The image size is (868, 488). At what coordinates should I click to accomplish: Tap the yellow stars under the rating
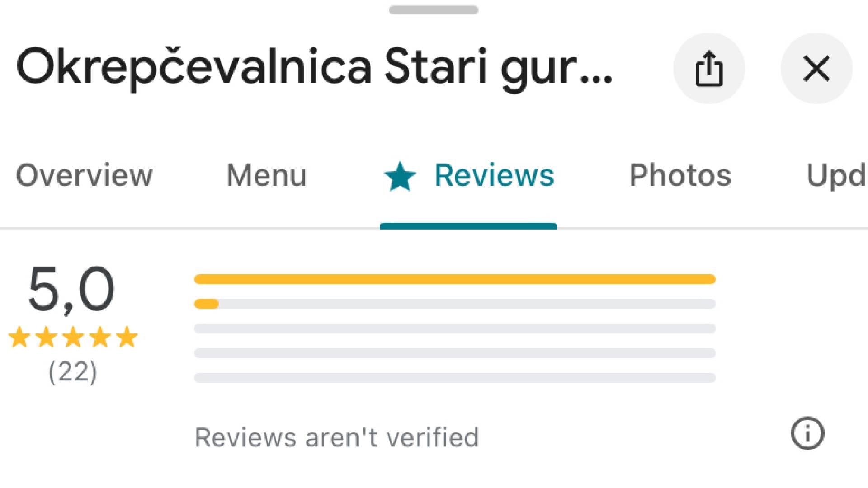click(x=73, y=337)
